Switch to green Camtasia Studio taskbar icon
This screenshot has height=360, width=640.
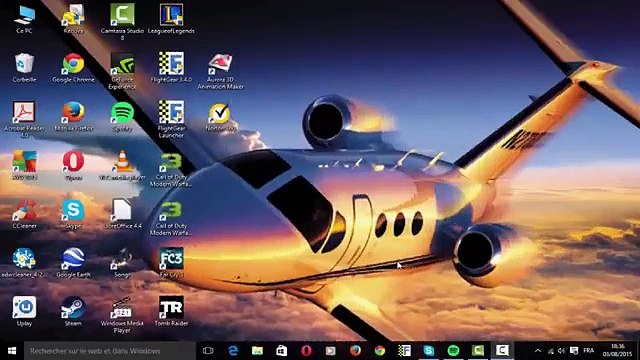pyautogui.click(x=478, y=351)
